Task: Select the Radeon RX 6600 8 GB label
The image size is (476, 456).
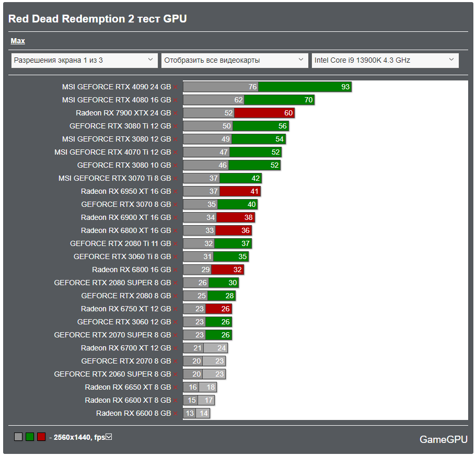Action: 134,413
